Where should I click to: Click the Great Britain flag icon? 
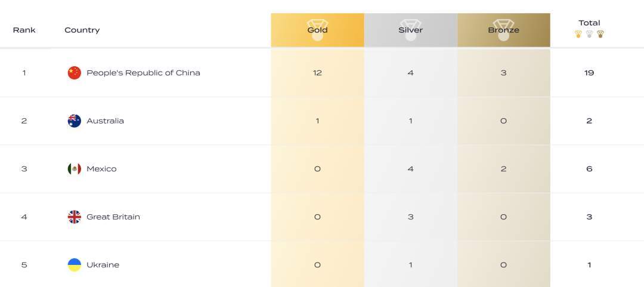coord(74,217)
